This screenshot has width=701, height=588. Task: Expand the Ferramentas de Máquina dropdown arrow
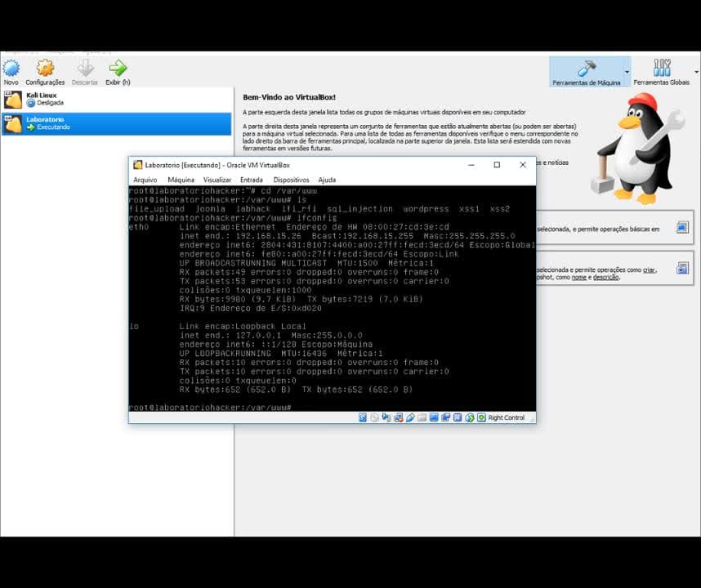pos(627,72)
